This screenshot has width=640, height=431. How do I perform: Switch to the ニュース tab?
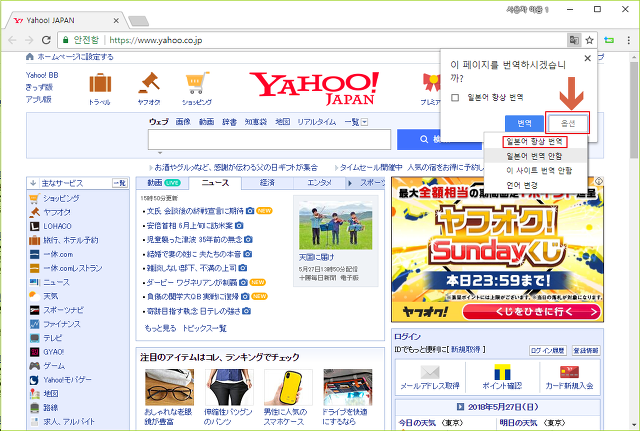215,183
